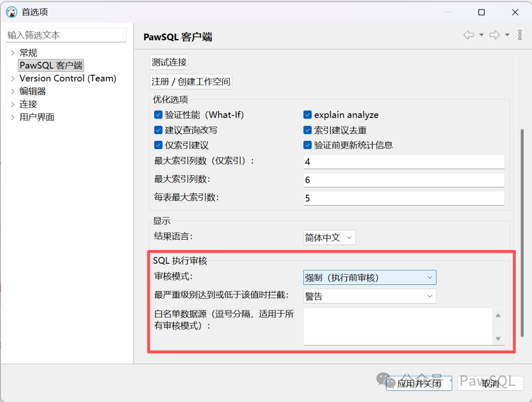
Task: Expand the Version Control (Team) node
Action: click(x=12, y=79)
